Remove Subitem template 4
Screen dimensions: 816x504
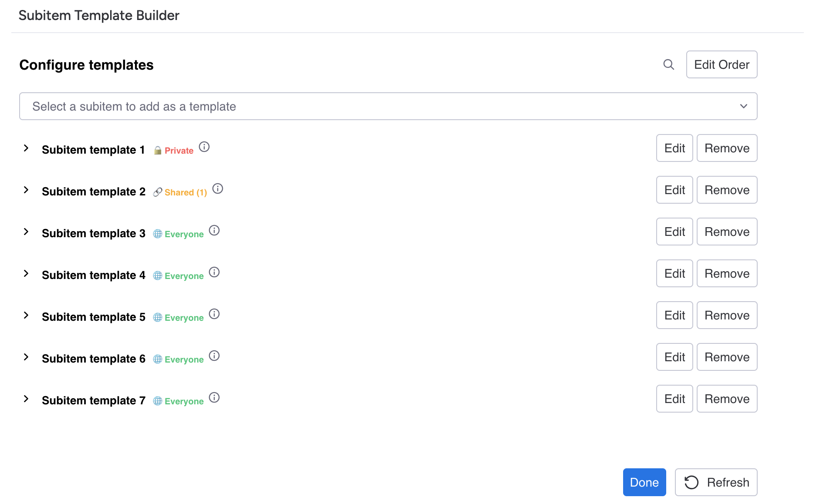(727, 273)
